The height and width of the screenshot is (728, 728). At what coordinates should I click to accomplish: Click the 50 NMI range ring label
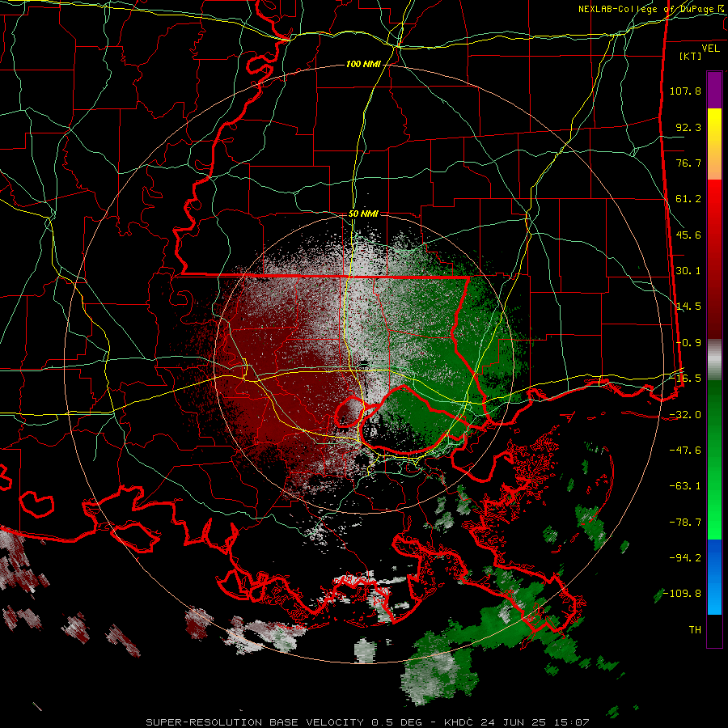pos(363,214)
